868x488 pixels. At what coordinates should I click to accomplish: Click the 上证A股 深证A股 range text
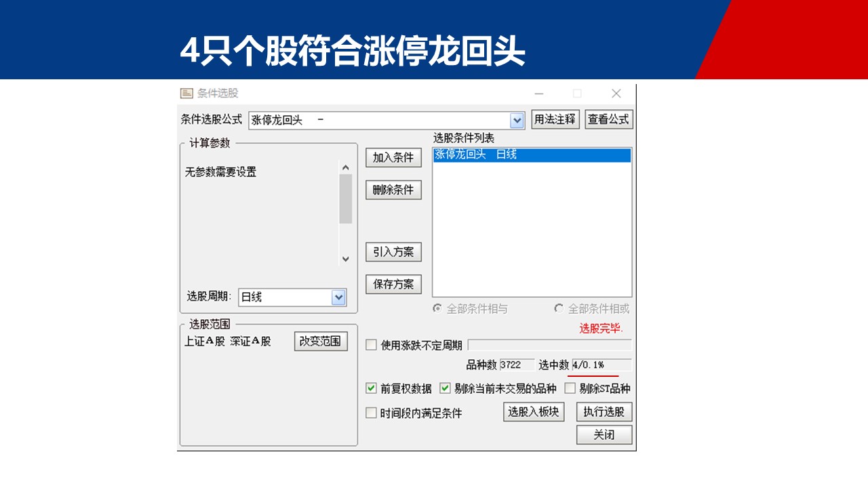[x=228, y=341]
